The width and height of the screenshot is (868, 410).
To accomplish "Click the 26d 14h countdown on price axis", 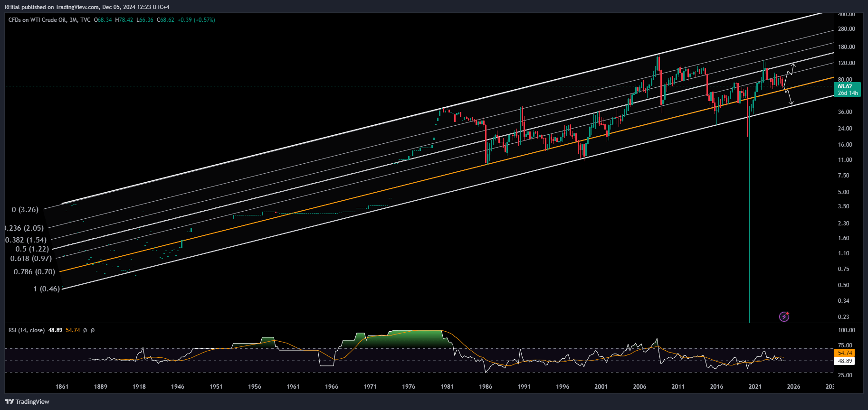I will point(847,93).
